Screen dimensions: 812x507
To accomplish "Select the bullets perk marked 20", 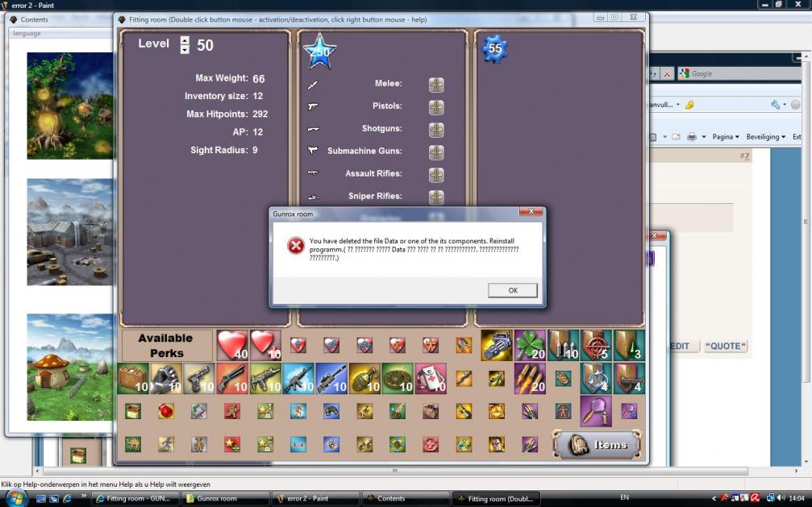I will click(x=530, y=378).
